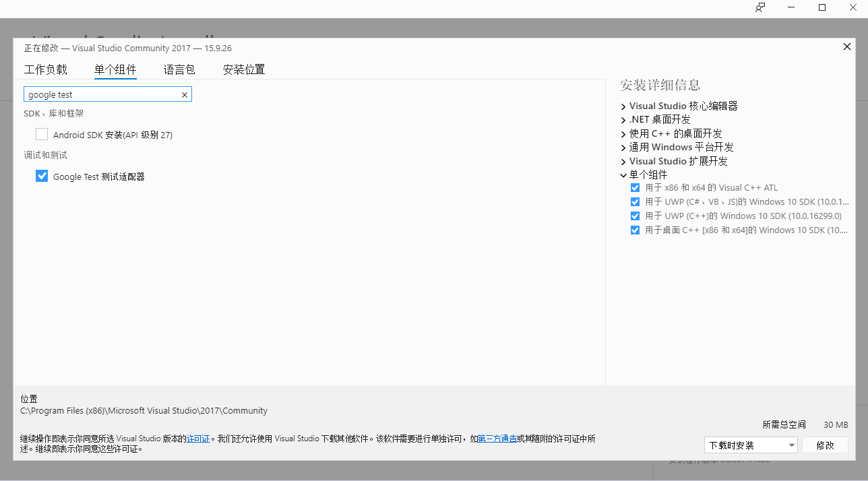Click the 30 MB required space value
This screenshot has height=481, width=868.
[x=836, y=425]
